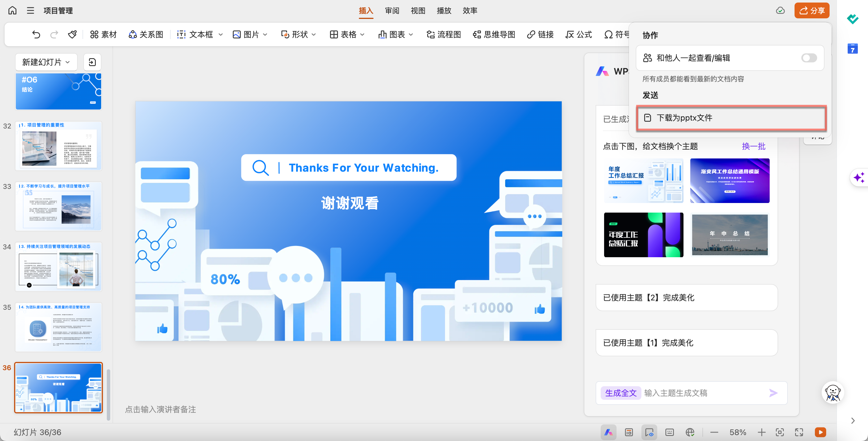Toggle the WPS AI panel status bar icon
The width and height of the screenshot is (868, 441).
(x=608, y=432)
